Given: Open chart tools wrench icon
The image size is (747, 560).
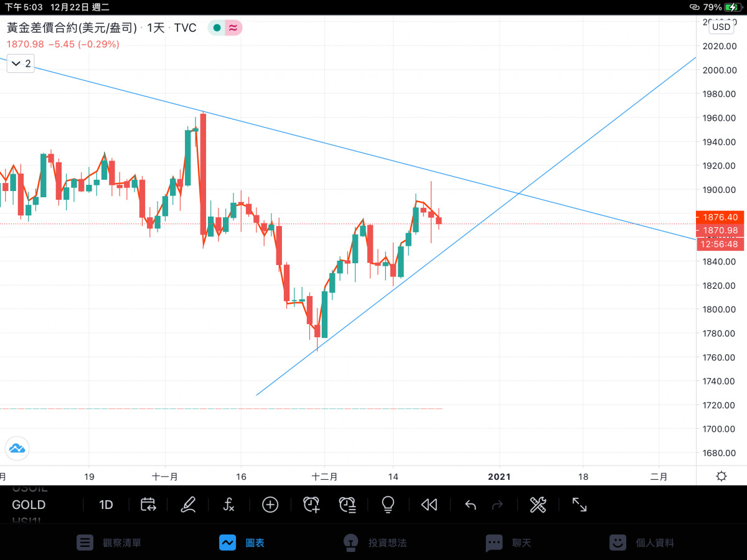Looking at the screenshot, I should (x=538, y=505).
